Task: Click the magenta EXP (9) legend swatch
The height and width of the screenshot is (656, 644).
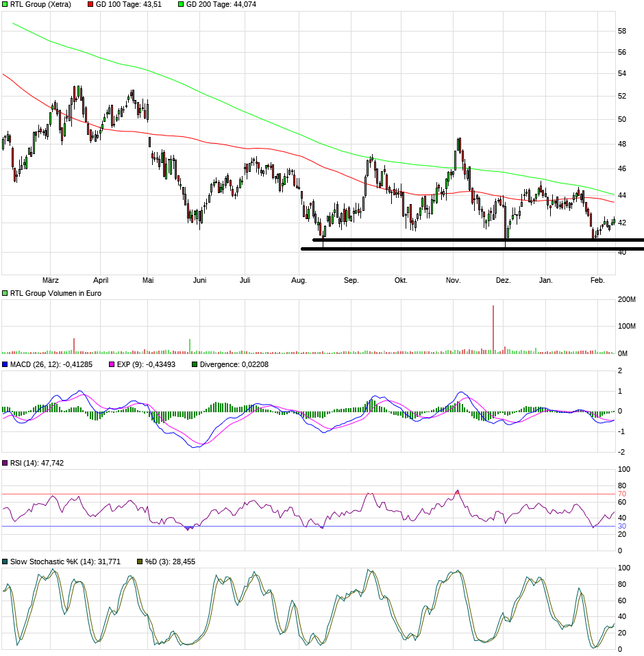Action: click(x=111, y=365)
